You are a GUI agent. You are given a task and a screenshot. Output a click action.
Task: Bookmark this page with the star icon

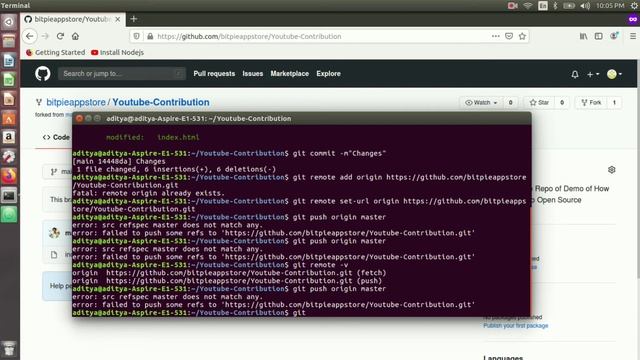522,36
